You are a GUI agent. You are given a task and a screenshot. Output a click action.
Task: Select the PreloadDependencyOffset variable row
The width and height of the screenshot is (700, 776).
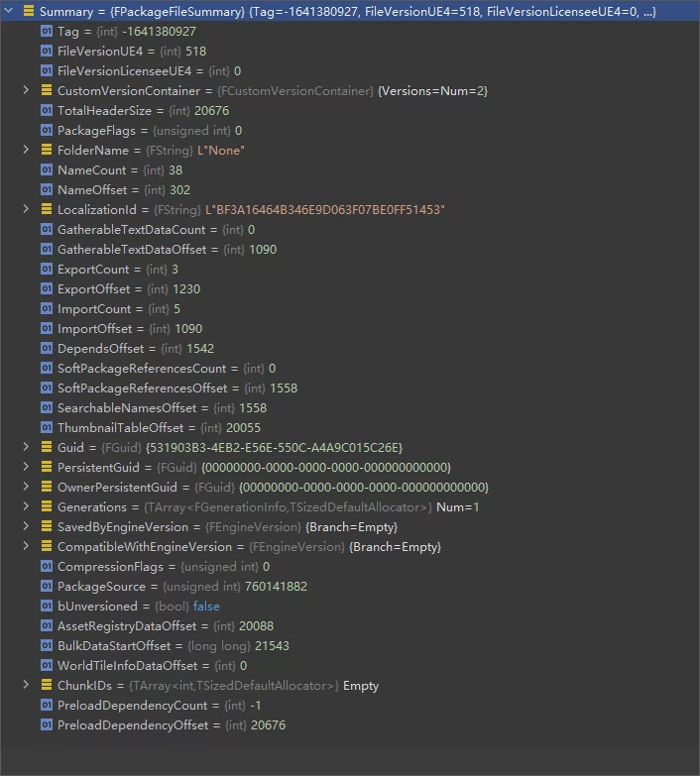171,725
